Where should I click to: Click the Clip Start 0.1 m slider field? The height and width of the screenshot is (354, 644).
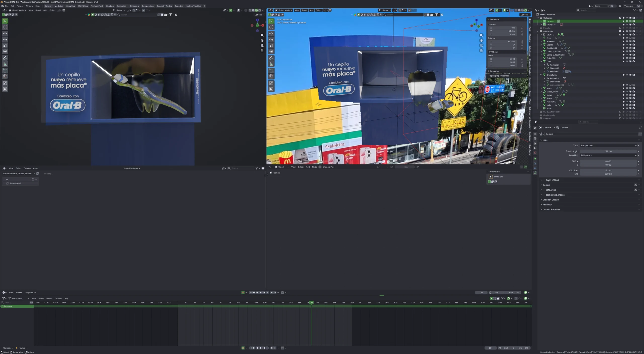point(609,170)
